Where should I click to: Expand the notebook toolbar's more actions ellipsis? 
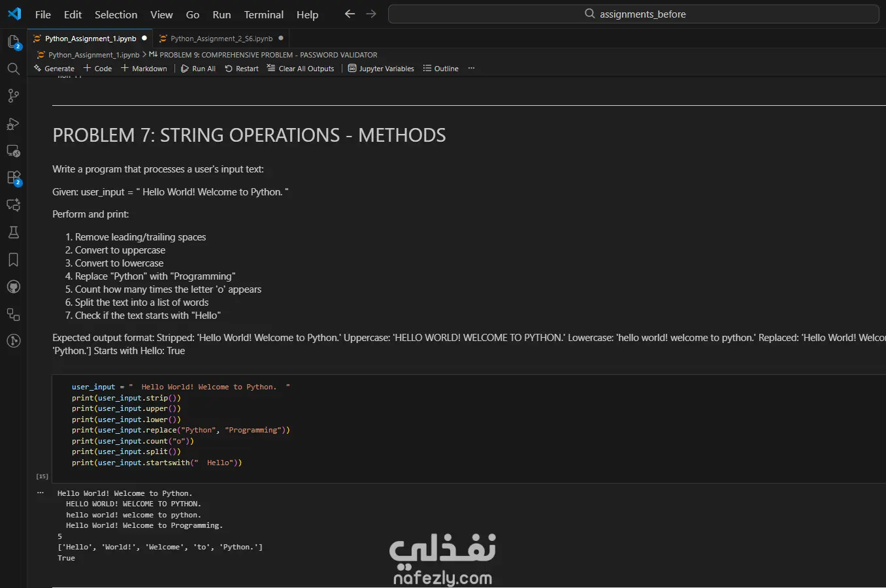[x=471, y=69]
